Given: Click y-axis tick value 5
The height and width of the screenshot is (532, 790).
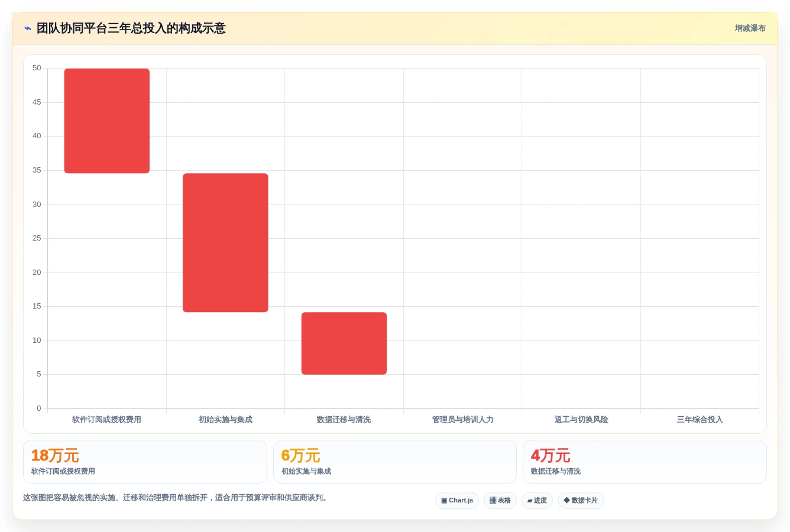Looking at the screenshot, I should coord(39,374).
